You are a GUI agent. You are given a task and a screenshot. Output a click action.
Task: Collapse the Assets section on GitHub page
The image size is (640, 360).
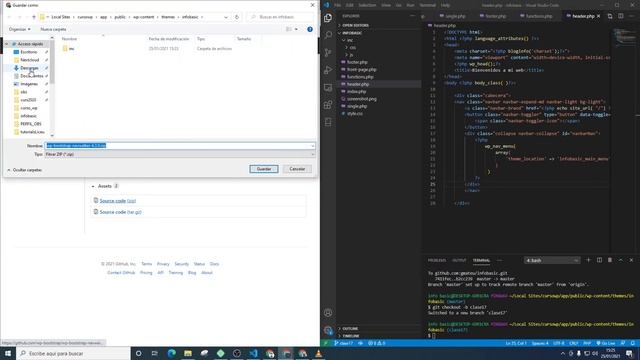(93, 186)
